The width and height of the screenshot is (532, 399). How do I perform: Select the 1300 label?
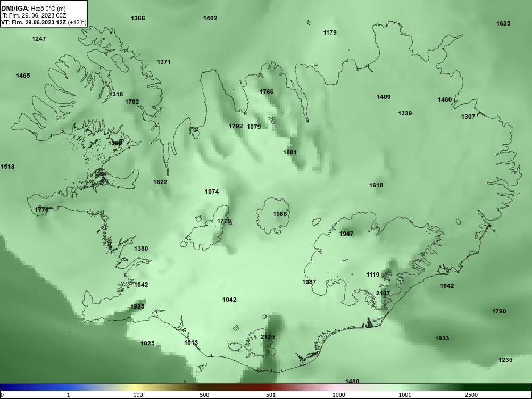point(115,143)
